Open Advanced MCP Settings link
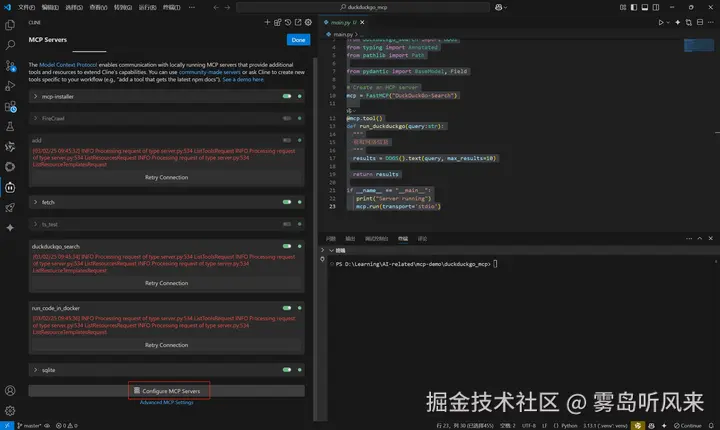Image resolution: width=720 pixels, height=430 pixels. click(166, 402)
